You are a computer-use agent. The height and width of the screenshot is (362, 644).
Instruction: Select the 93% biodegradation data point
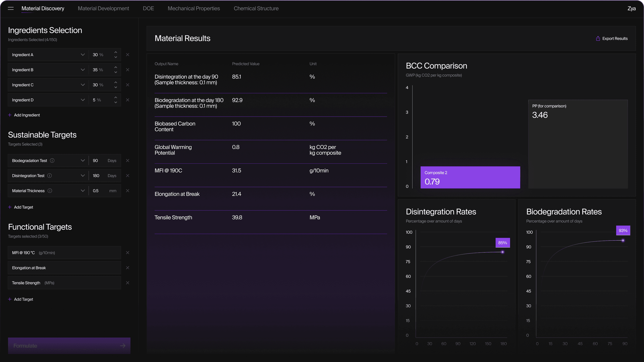coord(623,241)
